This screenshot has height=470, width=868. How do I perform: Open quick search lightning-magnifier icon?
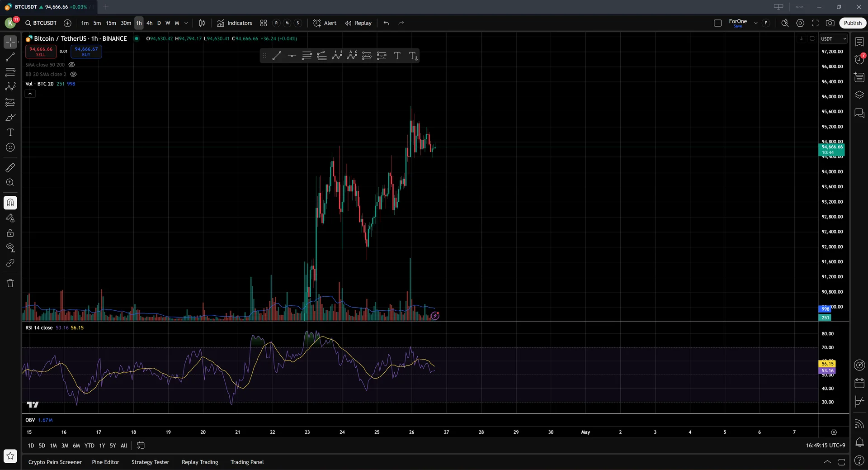[785, 23]
